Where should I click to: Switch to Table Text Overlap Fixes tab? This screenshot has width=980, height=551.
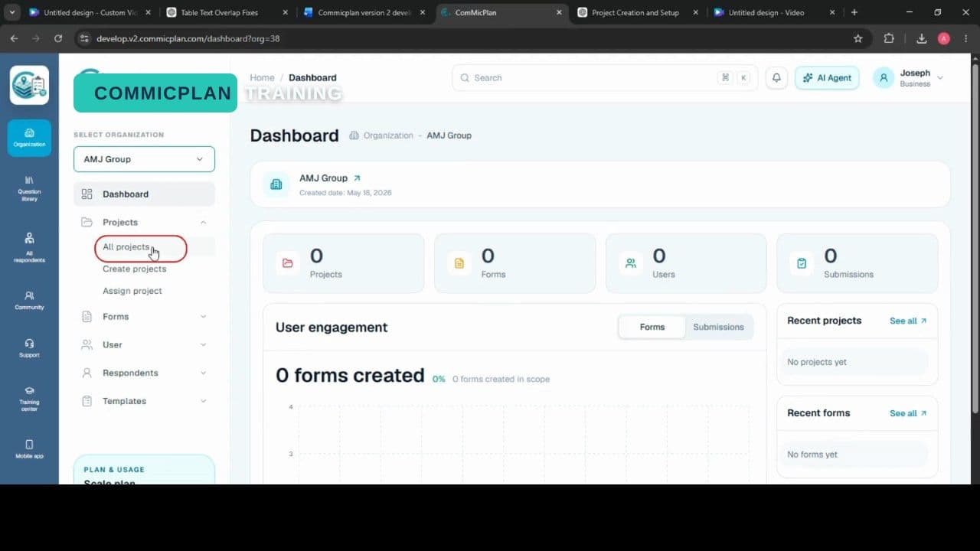[x=227, y=12]
